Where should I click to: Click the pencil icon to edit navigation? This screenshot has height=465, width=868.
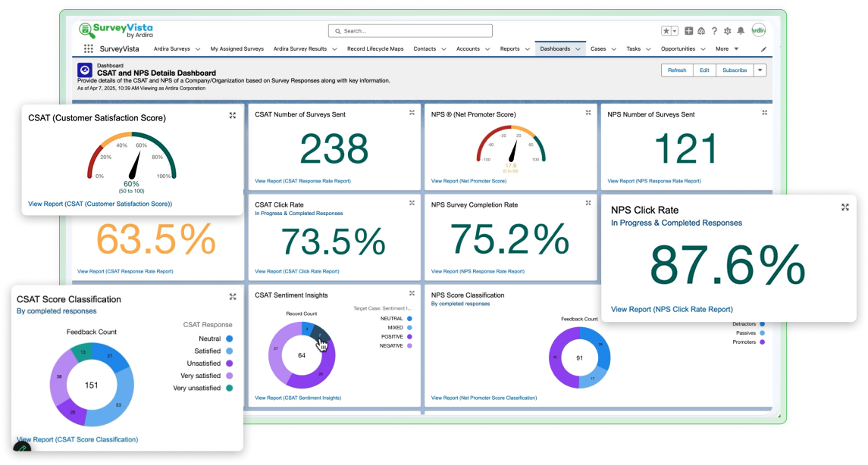(x=763, y=49)
